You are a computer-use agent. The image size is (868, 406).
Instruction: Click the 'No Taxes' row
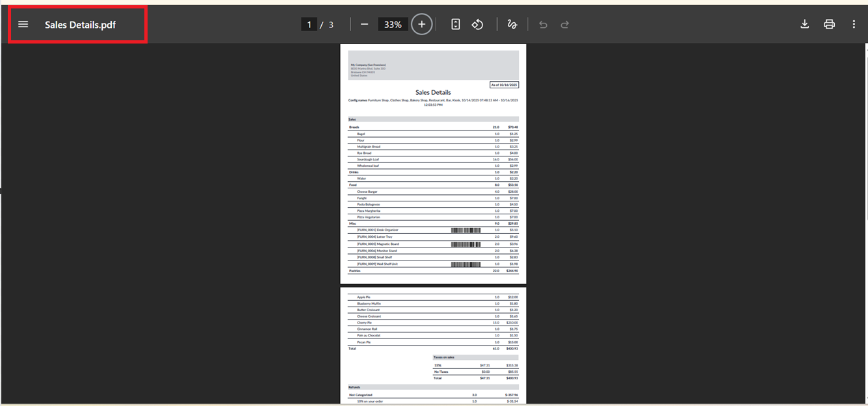(476, 372)
